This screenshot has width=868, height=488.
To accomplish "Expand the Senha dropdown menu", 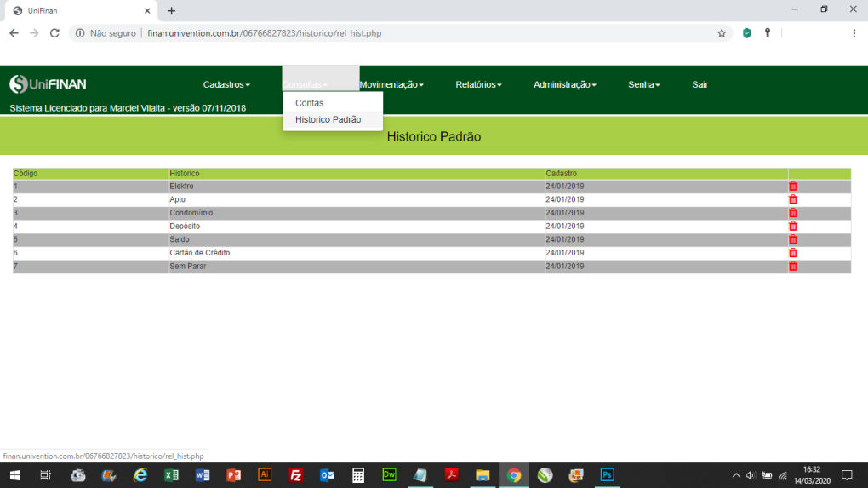I will point(644,85).
